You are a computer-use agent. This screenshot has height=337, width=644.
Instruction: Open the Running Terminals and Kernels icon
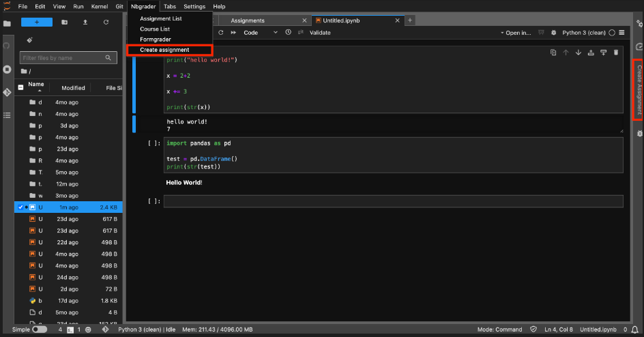(7, 70)
